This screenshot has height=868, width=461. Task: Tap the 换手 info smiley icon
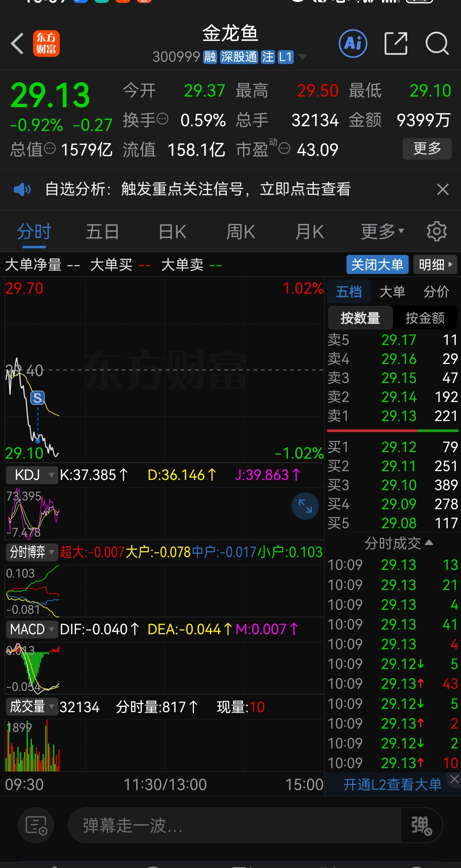162,119
